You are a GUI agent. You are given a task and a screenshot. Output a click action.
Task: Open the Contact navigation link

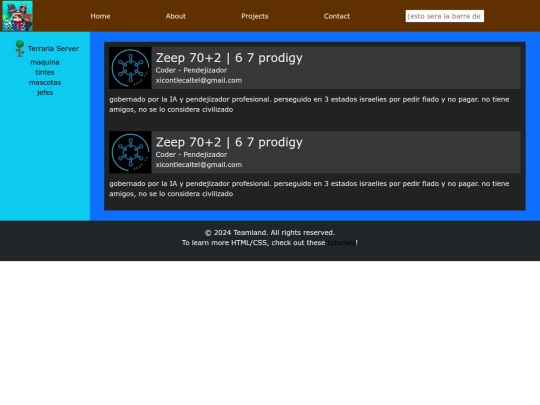(x=336, y=16)
